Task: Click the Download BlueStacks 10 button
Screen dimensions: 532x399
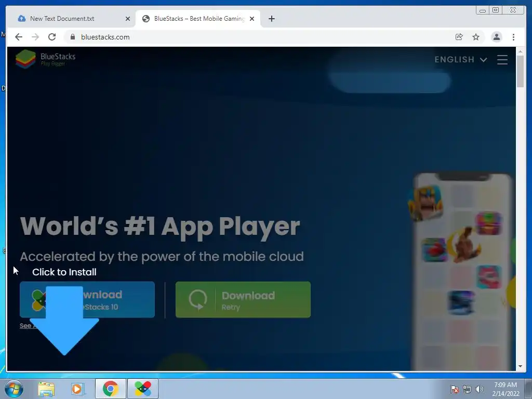Action: pos(87,300)
